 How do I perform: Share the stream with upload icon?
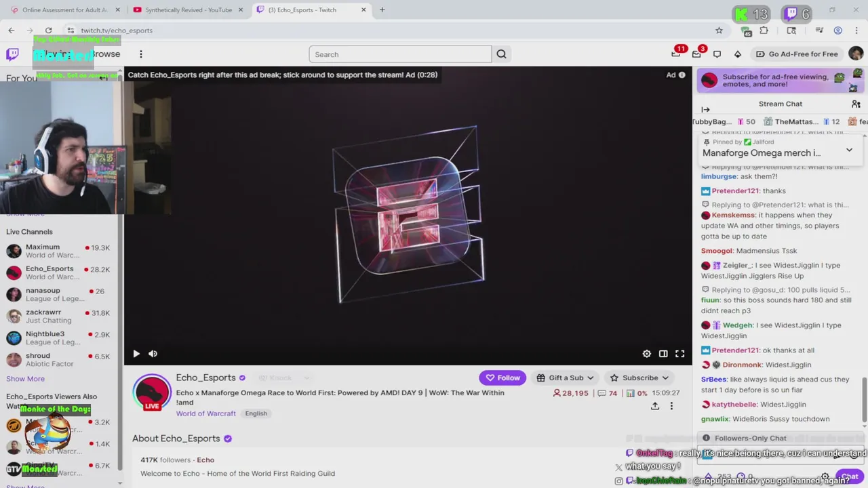tap(655, 406)
